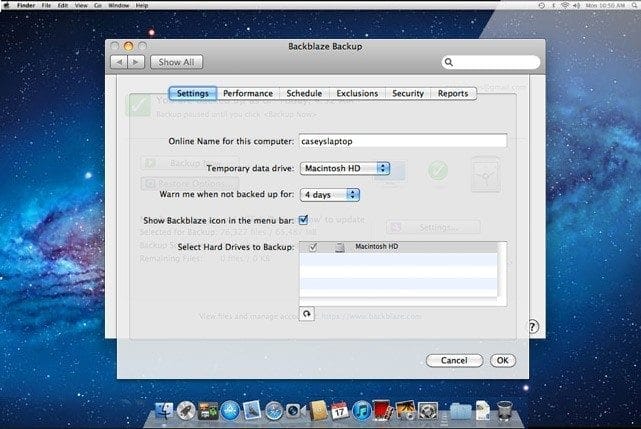Click the back arrow in toolbar

click(119, 62)
